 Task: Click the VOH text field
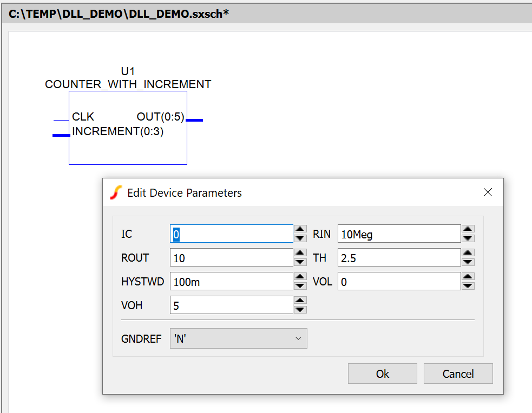coord(231,305)
